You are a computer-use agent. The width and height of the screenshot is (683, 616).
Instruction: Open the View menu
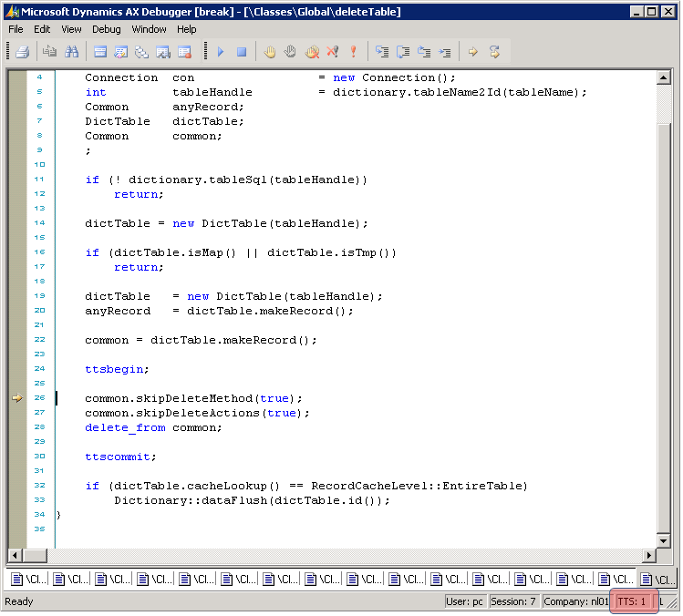point(71,29)
